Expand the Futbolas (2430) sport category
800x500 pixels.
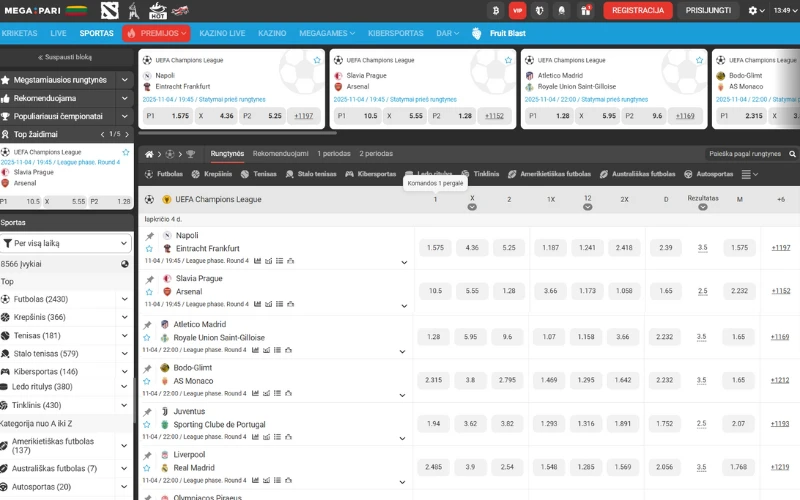124,299
